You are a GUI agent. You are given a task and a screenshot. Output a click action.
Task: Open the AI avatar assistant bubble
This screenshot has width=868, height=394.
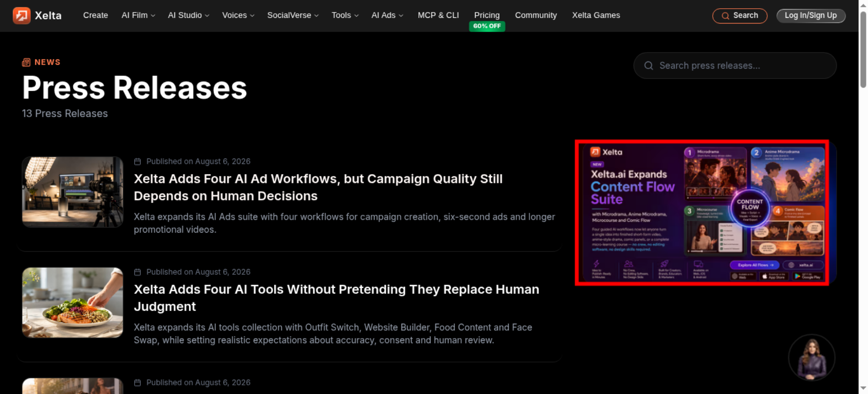coord(812,358)
